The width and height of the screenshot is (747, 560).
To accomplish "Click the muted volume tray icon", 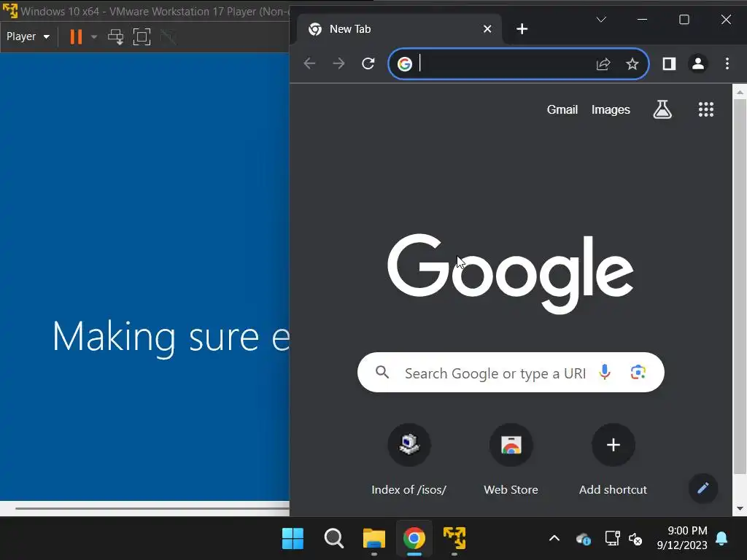I will click(635, 539).
